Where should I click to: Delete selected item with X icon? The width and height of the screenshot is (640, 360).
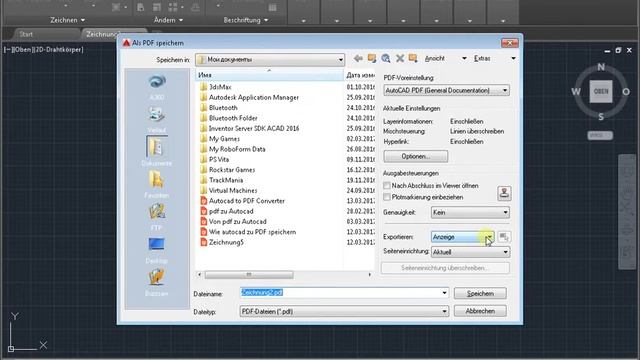pos(400,58)
